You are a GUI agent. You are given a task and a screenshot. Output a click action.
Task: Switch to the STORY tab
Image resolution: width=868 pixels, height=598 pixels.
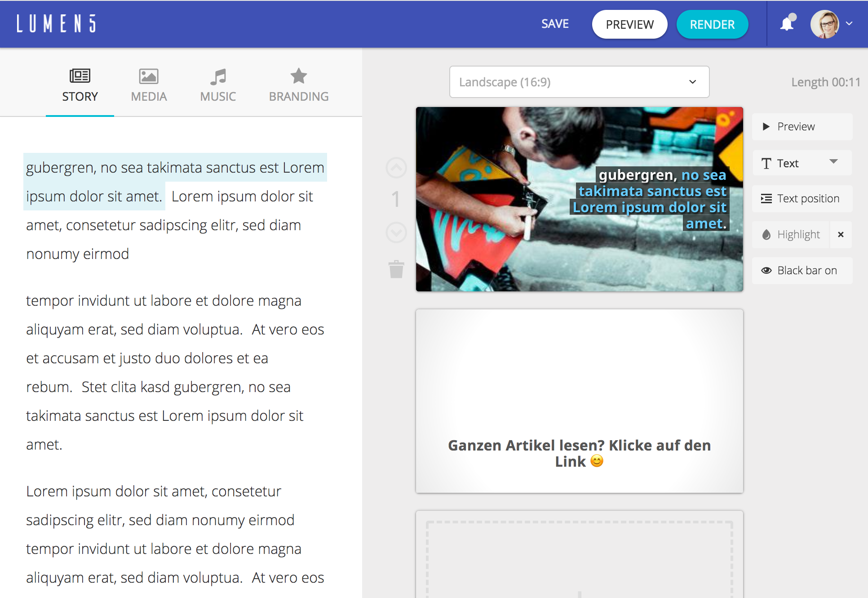(x=80, y=85)
